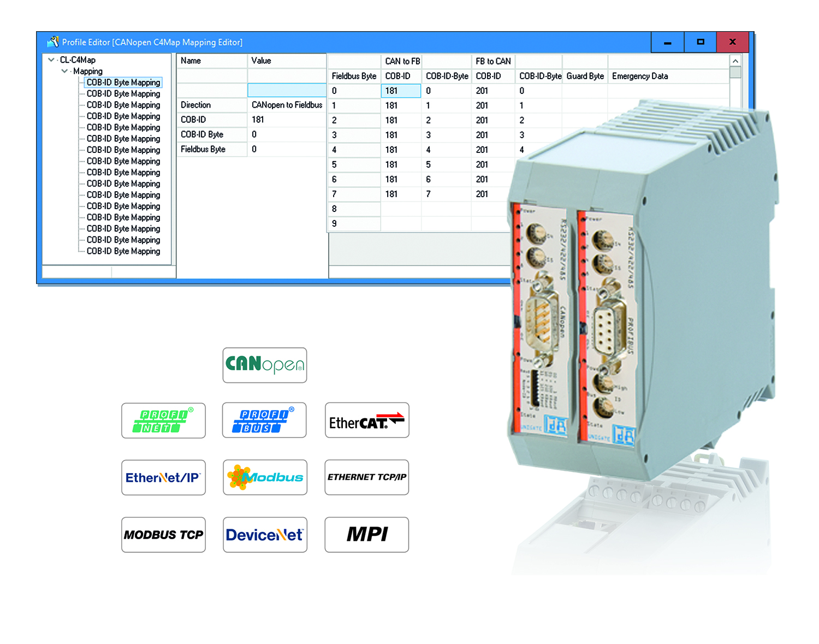The width and height of the screenshot is (819, 644).
Task: Click the CANopen protocol logo
Action: tap(264, 365)
